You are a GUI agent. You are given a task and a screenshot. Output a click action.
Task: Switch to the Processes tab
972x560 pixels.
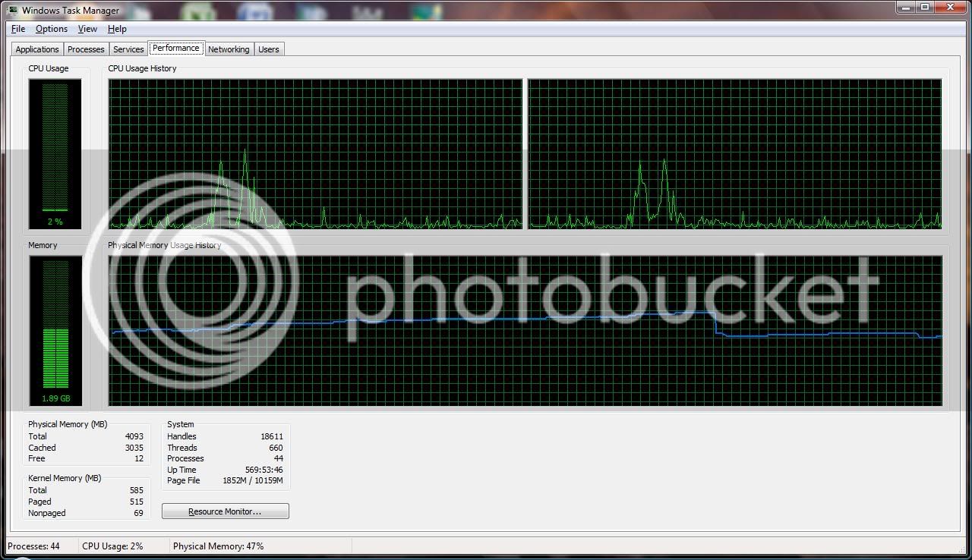pyautogui.click(x=86, y=49)
